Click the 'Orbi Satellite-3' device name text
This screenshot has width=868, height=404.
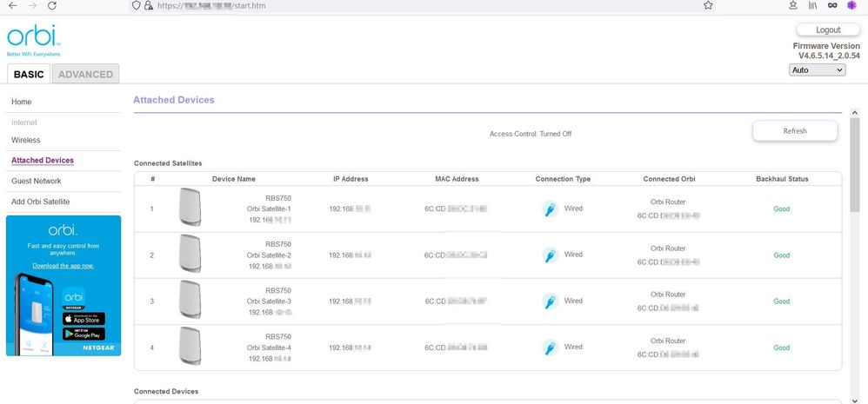tap(269, 301)
